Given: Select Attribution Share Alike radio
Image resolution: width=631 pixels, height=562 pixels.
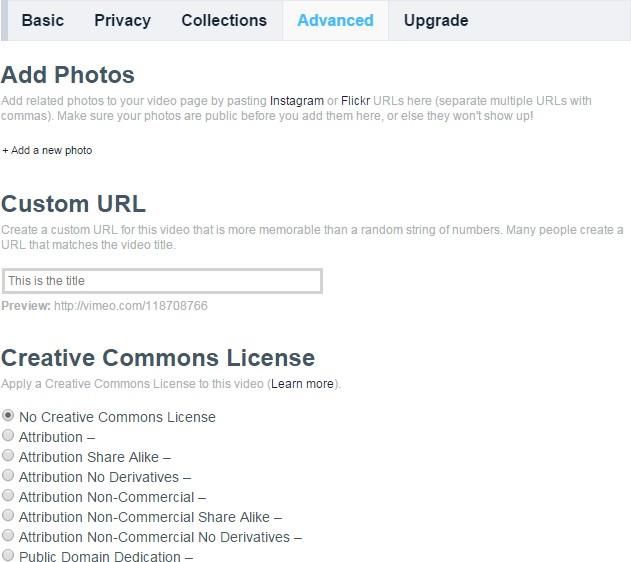Looking at the screenshot, I should (x=8, y=455).
